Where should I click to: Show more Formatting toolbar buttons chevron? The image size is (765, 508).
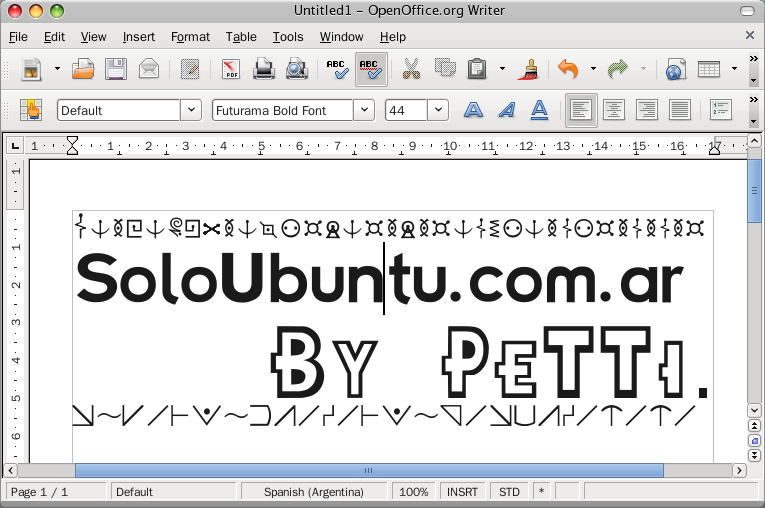pyautogui.click(x=754, y=100)
